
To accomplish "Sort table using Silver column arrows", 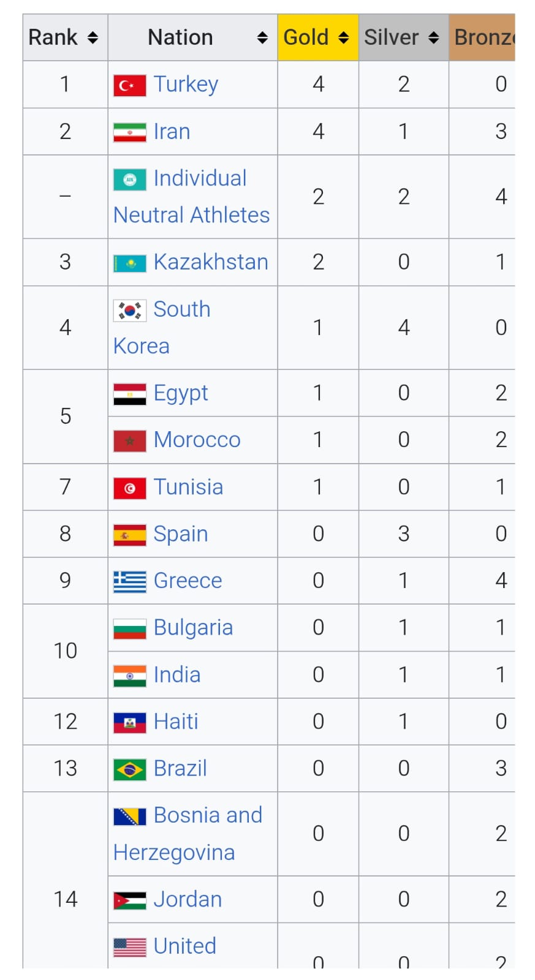I will coord(434,38).
